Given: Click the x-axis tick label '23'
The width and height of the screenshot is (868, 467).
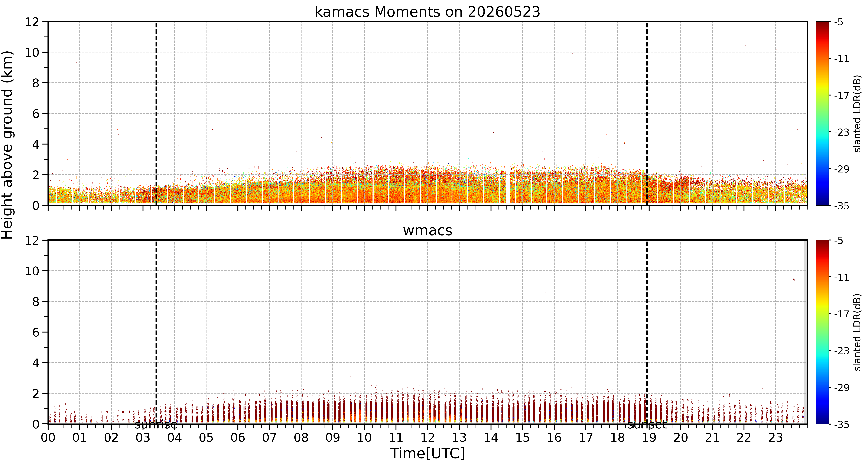Looking at the screenshot, I should click(775, 438).
